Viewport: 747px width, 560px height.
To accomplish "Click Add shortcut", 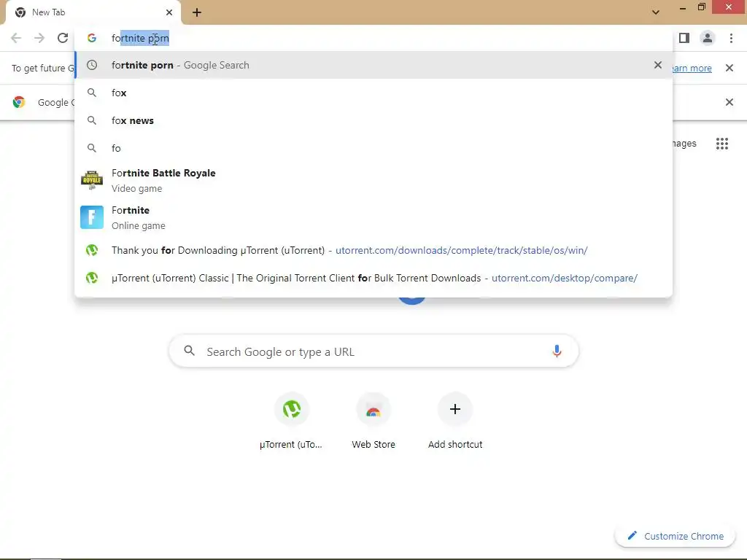I will point(455,422).
